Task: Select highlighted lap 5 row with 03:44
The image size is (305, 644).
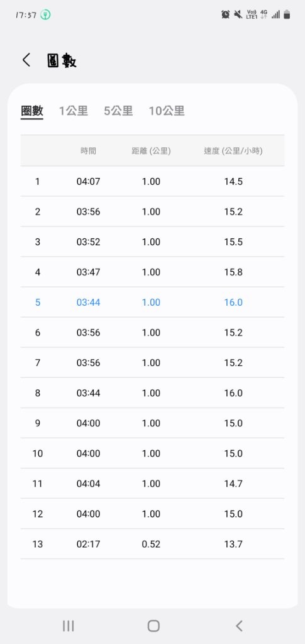Action: [x=152, y=303]
